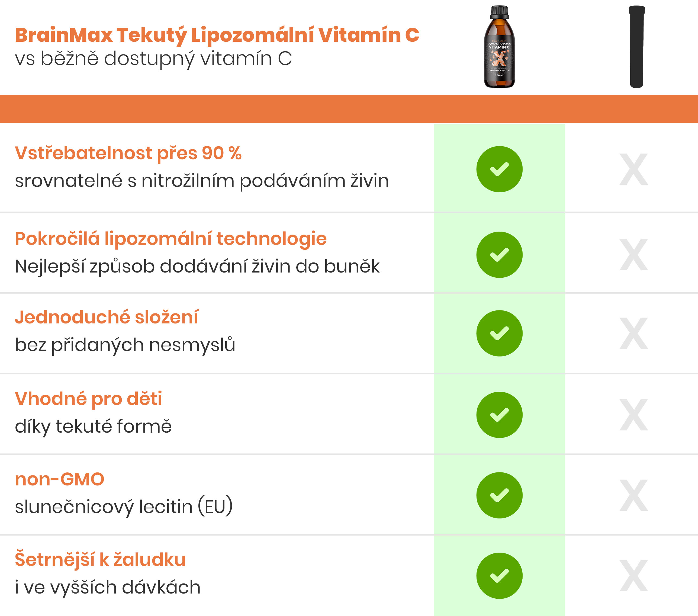Image resolution: width=698 pixels, height=616 pixels.
Task: Click the green checkmark for non-GMO row
Action: pyautogui.click(x=499, y=495)
